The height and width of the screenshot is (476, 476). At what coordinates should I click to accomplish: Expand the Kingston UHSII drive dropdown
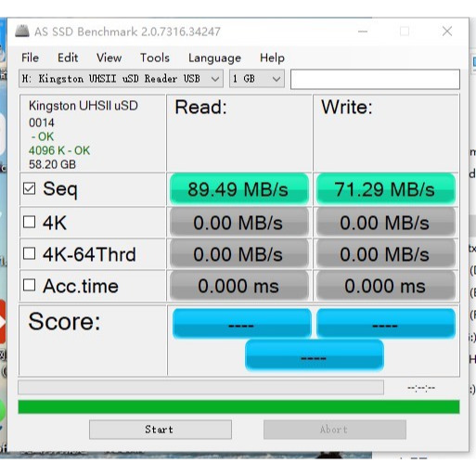coord(121,79)
